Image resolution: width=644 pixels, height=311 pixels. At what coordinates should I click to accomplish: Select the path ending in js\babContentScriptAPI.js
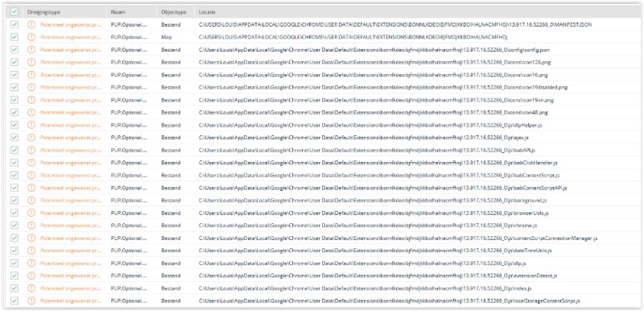pos(383,189)
